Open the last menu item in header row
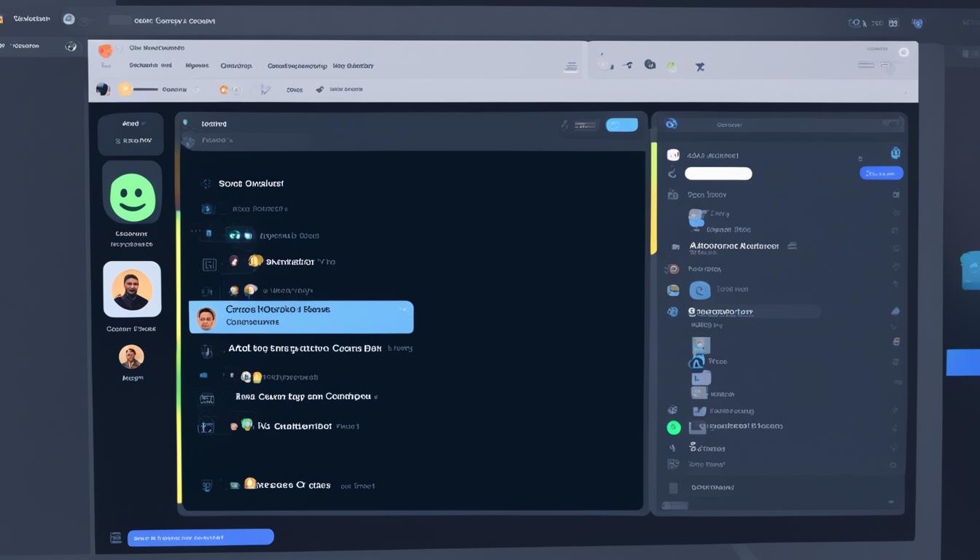This screenshot has width=980, height=560. 353,66
